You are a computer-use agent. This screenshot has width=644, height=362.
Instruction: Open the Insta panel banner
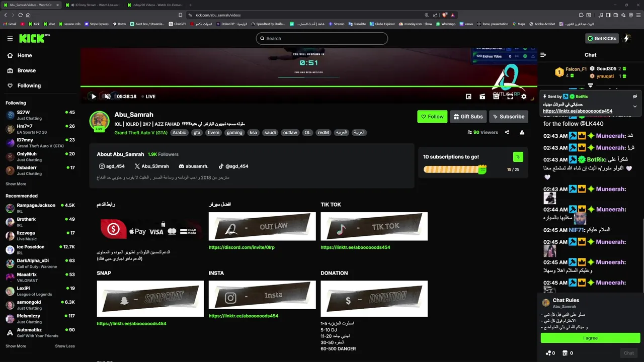point(262,295)
